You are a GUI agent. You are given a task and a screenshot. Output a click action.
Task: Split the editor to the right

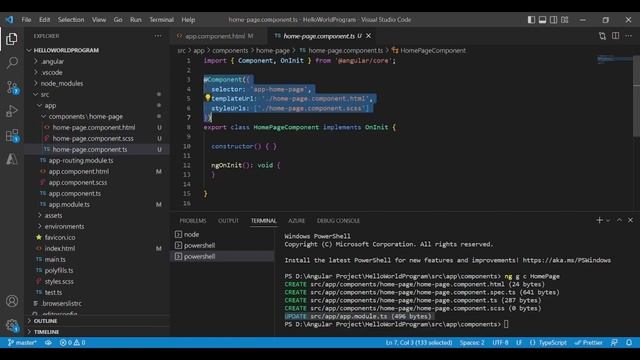616,36
